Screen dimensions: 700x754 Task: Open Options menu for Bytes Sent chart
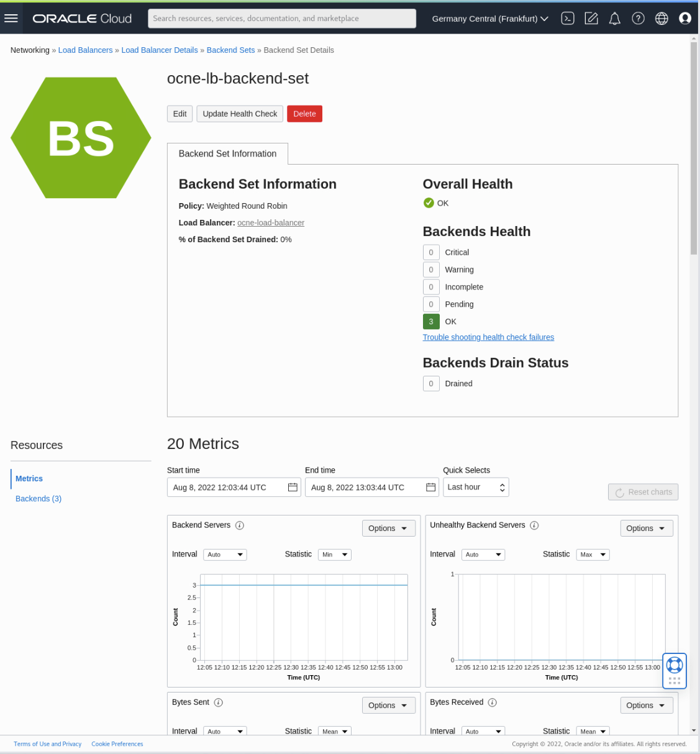[389, 705]
